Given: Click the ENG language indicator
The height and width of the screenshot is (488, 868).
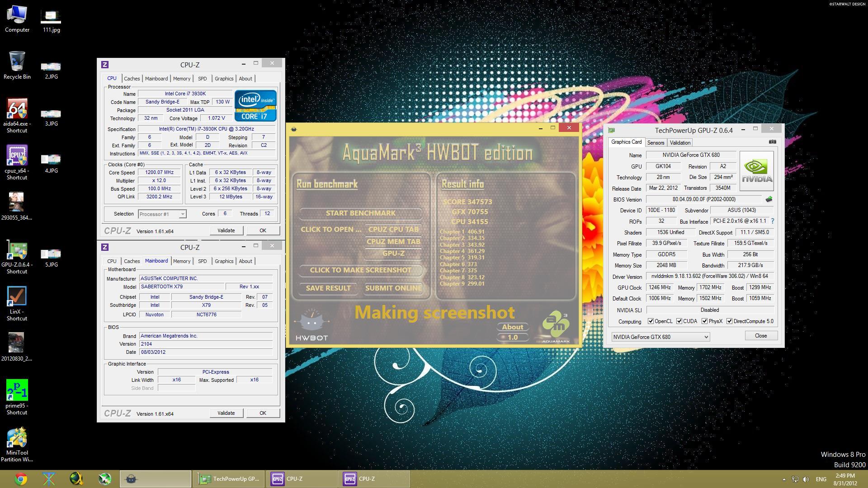Looking at the screenshot, I should click(x=821, y=479).
